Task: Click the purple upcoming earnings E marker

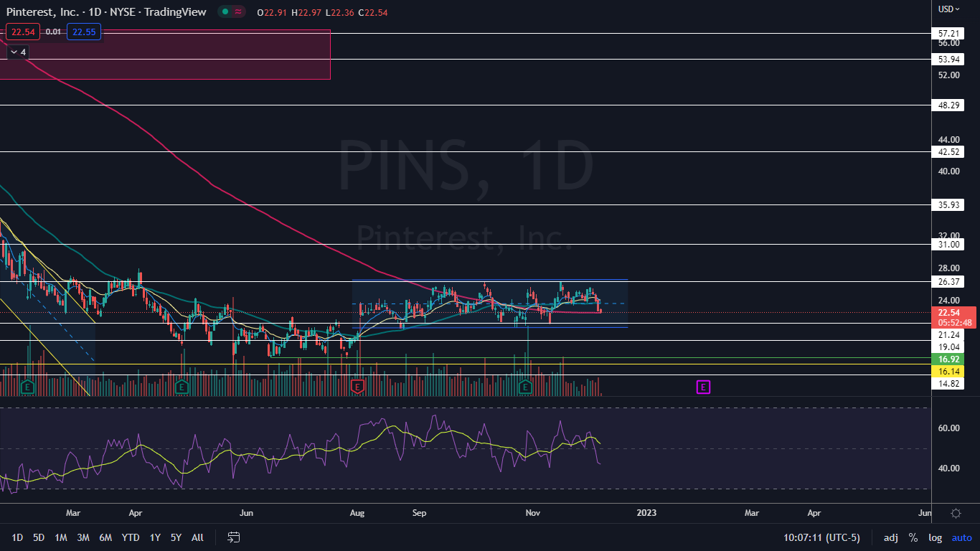Action: pos(703,387)
